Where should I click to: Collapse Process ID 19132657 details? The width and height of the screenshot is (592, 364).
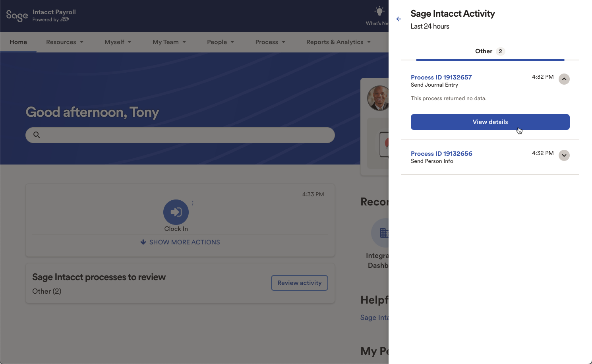(564, 79)
